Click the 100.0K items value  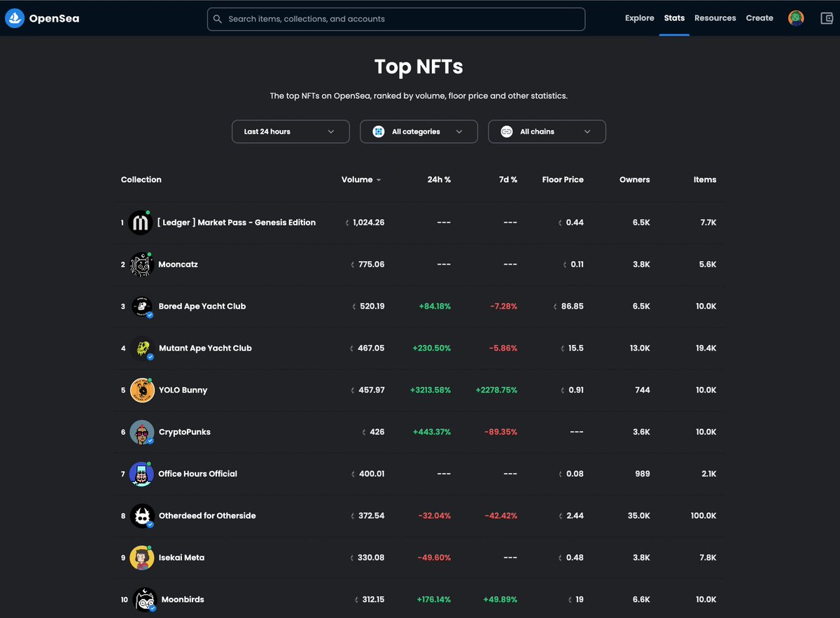703,516
